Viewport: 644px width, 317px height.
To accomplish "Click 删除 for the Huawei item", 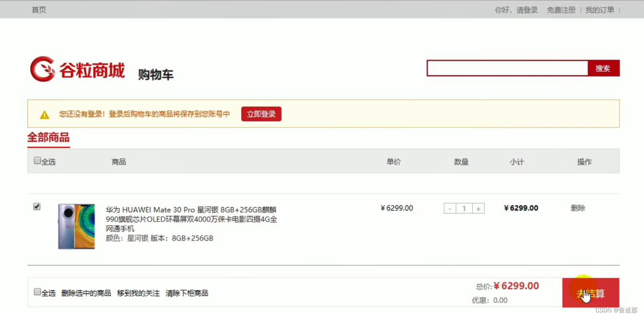I will pyautogui.click(x=578, y=208).
